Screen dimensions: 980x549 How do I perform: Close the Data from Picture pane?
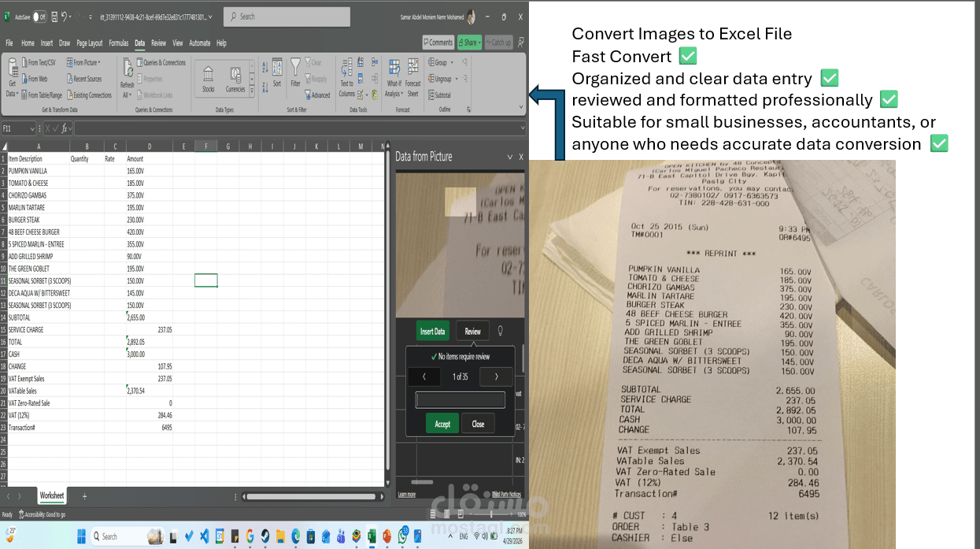click(520, 157)
